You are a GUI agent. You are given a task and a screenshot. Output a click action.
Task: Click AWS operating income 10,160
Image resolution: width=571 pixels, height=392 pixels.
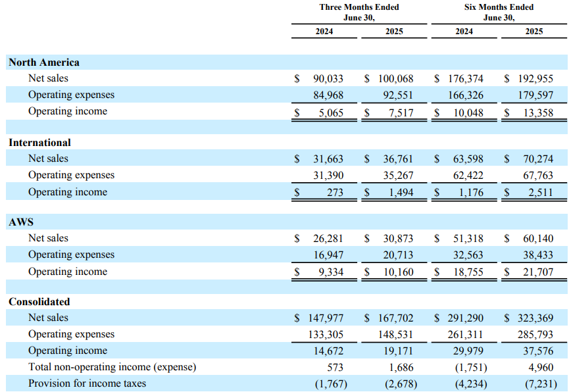pos(398,272)
